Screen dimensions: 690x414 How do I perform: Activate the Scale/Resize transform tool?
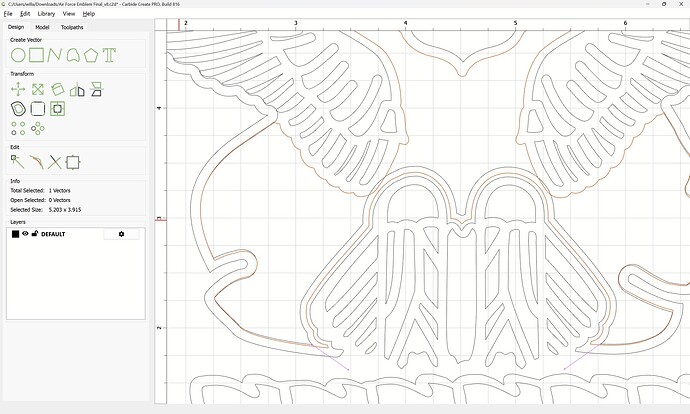pos(38,89)
